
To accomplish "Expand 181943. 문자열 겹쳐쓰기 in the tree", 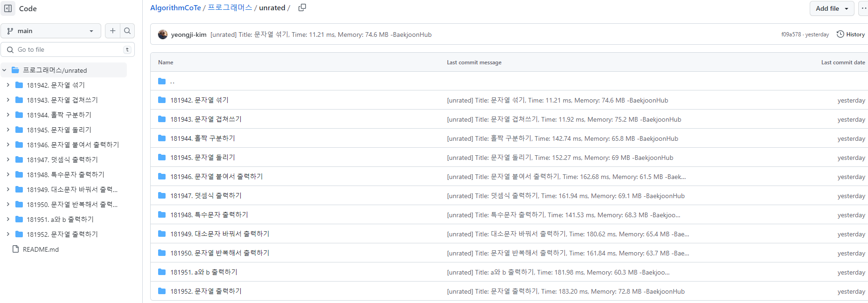I will click(x=8, y=100).
